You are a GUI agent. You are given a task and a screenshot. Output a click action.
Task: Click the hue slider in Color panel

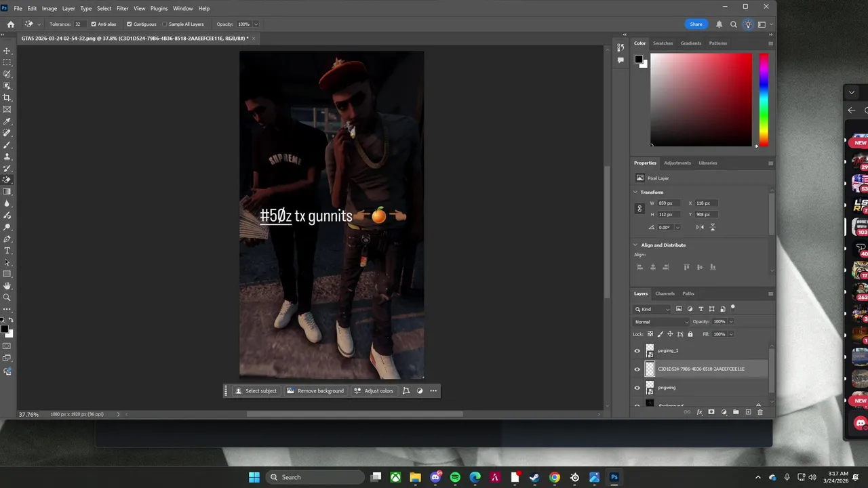click(x=764, y=99)
